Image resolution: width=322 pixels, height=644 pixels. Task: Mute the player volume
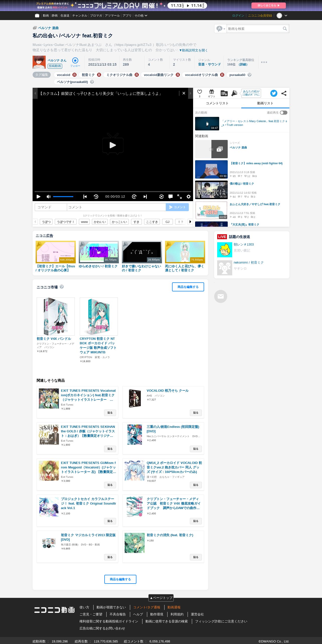point(49,197)
